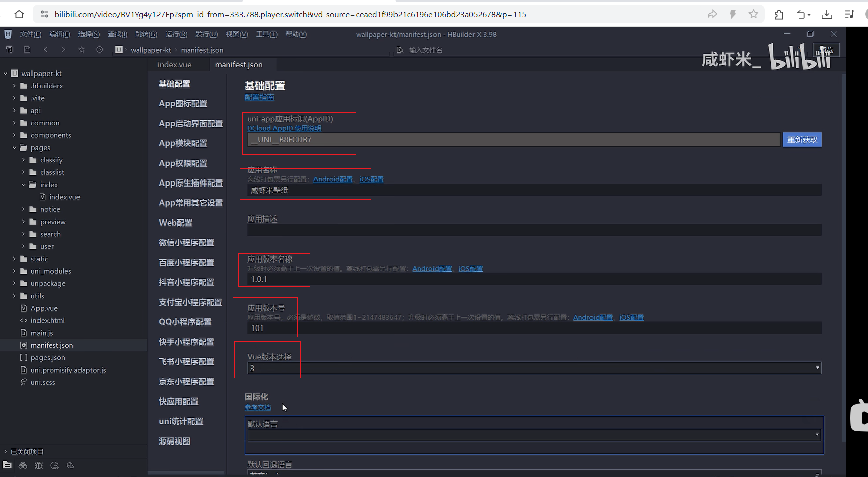Viewport: 868px width, 477px height.
Task: Click the favorites star icon in the HBuilder toolbar
Action: tap(82, 49)
